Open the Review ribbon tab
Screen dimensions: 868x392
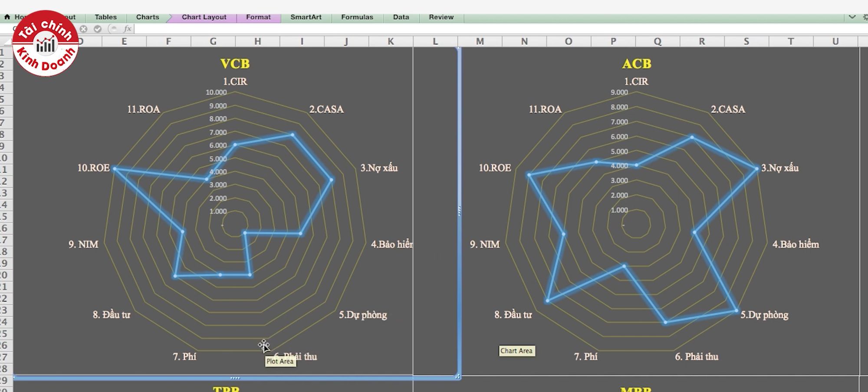(x=441, y=17)
